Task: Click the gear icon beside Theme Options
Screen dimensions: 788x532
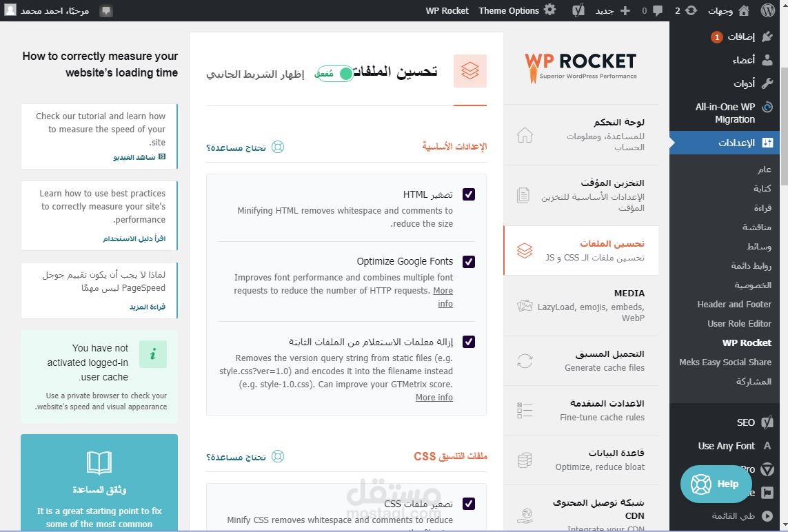Action: 550,10
